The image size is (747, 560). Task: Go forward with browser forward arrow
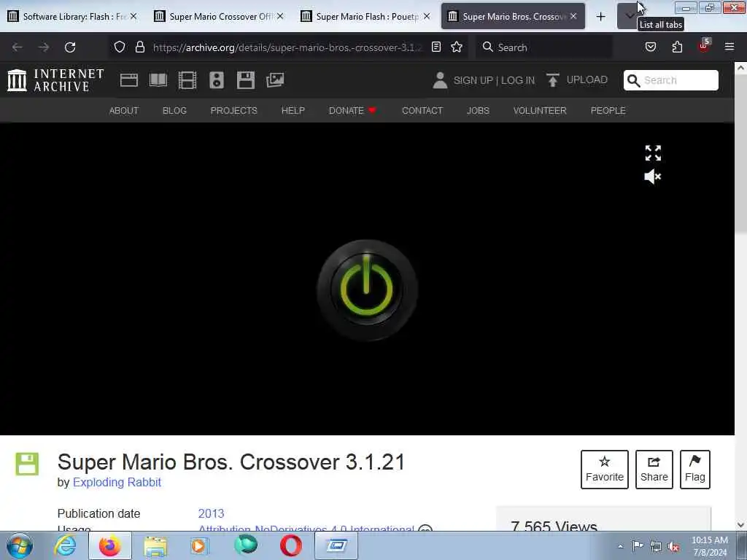[44, 47]
